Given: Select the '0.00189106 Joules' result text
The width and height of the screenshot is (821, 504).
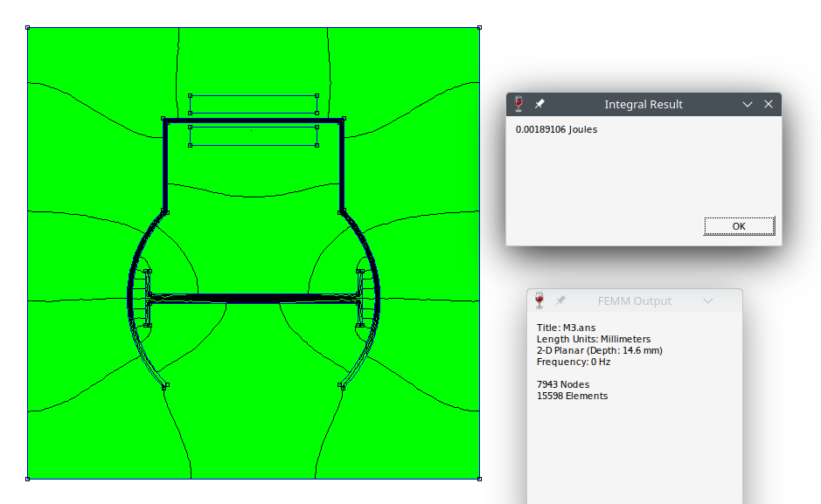Looking at the screenshot, I should 556,129.
